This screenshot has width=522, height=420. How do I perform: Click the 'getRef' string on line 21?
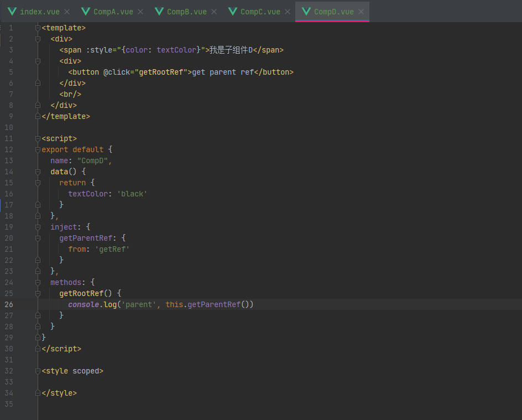[112, 249]
